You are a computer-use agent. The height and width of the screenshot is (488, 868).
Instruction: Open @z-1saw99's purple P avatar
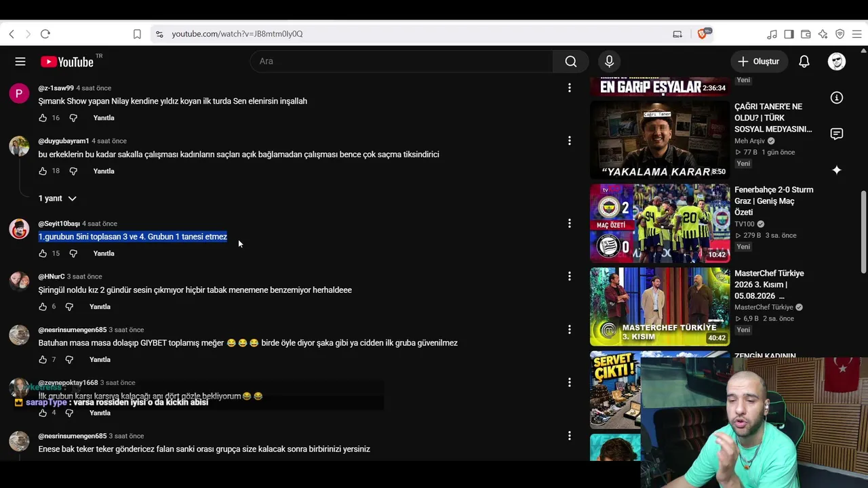(x=19, y=93)
